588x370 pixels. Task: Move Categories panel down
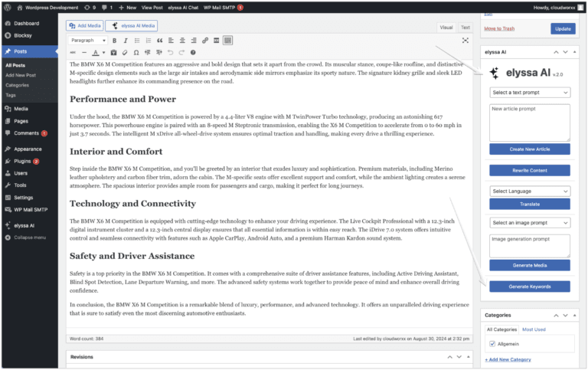(566, 315)
